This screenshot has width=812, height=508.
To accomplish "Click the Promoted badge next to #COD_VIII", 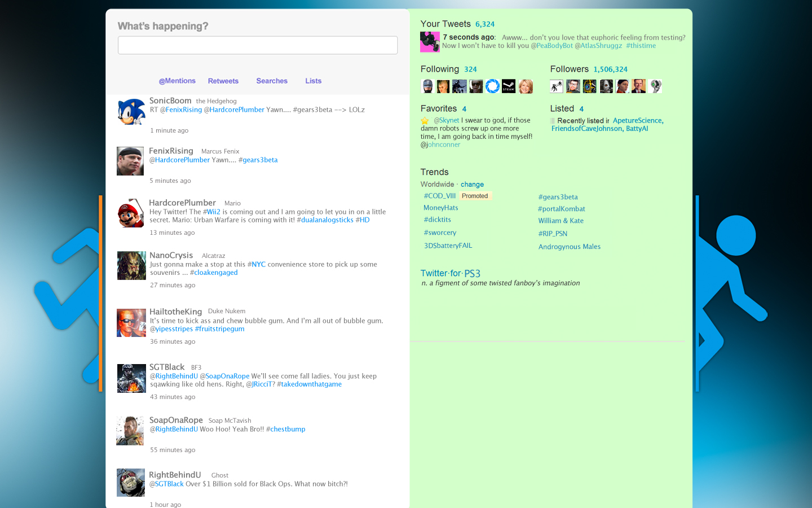I will [x=475, y=196].
